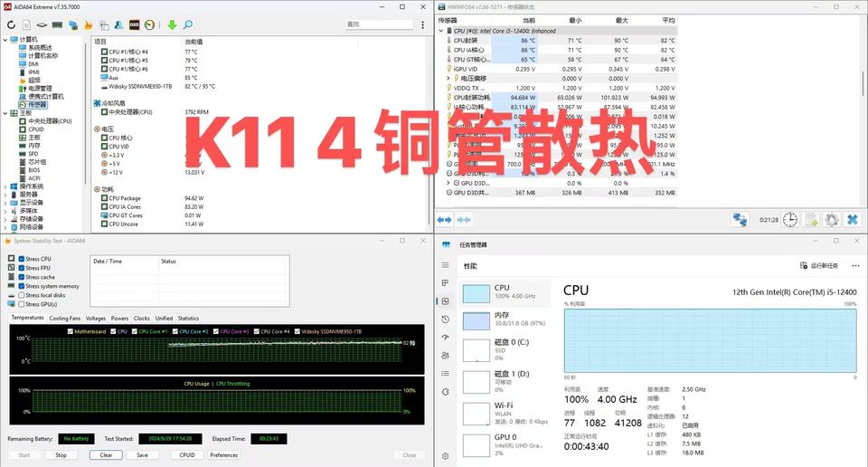Click HWiNFO save log file icon
This screenshot has height=467, width=868.
click(812, 220)
